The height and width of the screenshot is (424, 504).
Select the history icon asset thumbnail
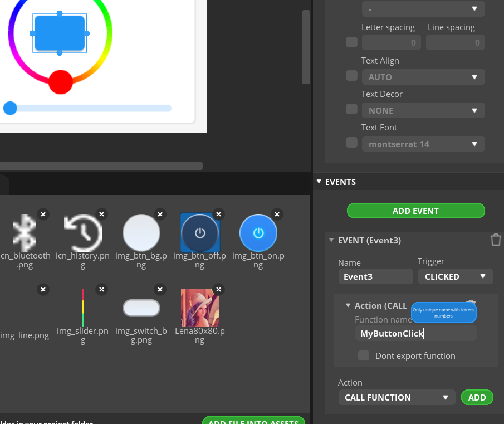(x=83, y=233)
